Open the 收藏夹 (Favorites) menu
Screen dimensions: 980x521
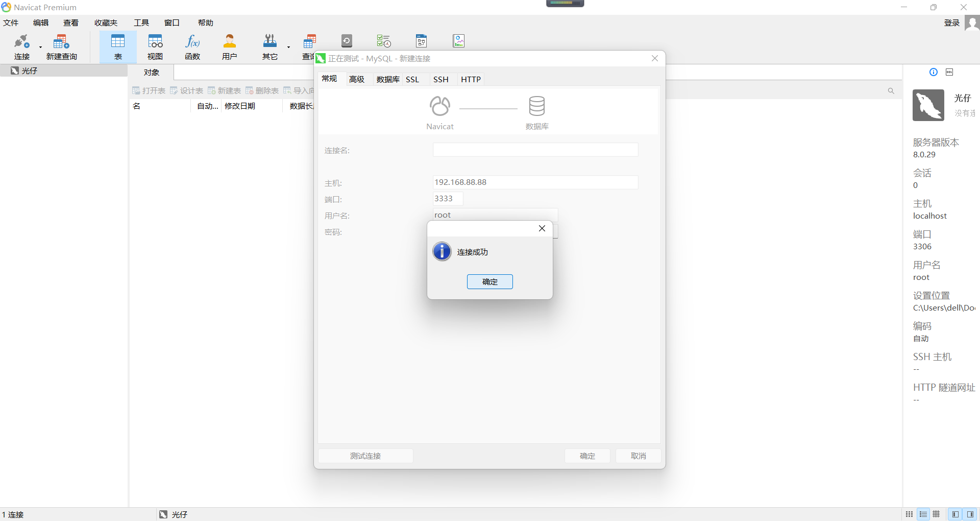(106, 23)
